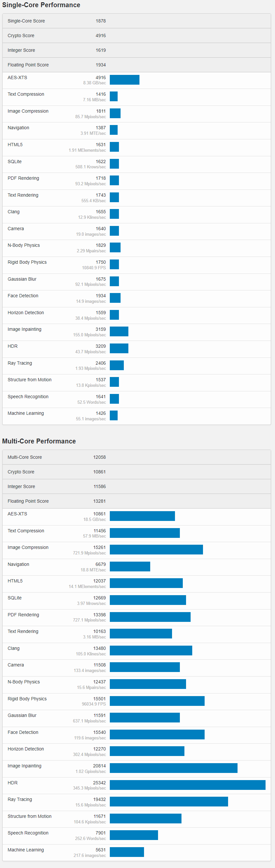Click the multi-core Ray Tracing bar
Viewport: 275px width, 868px height.
[x=169, y=802]
